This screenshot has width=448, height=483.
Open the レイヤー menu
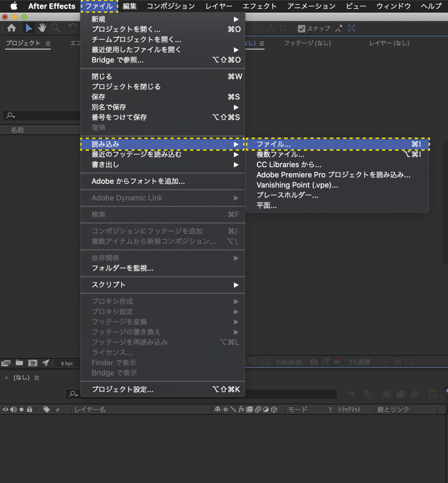pos(219,6)
